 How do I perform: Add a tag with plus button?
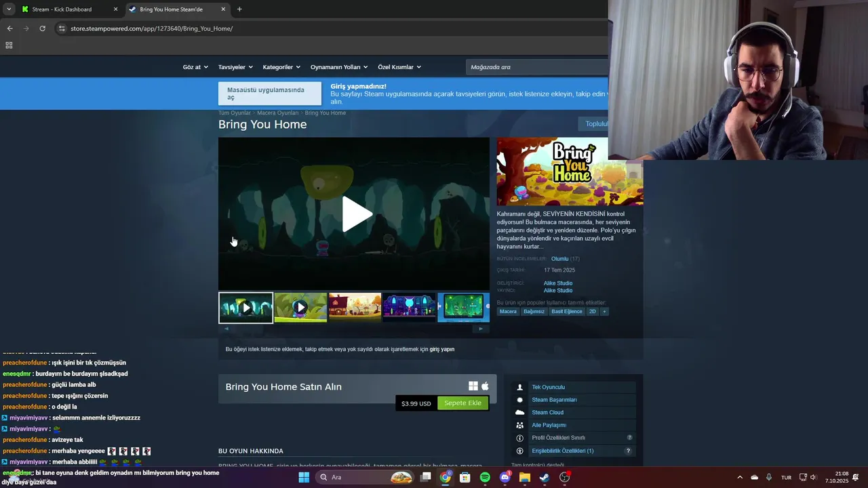[x=604, y=312]
